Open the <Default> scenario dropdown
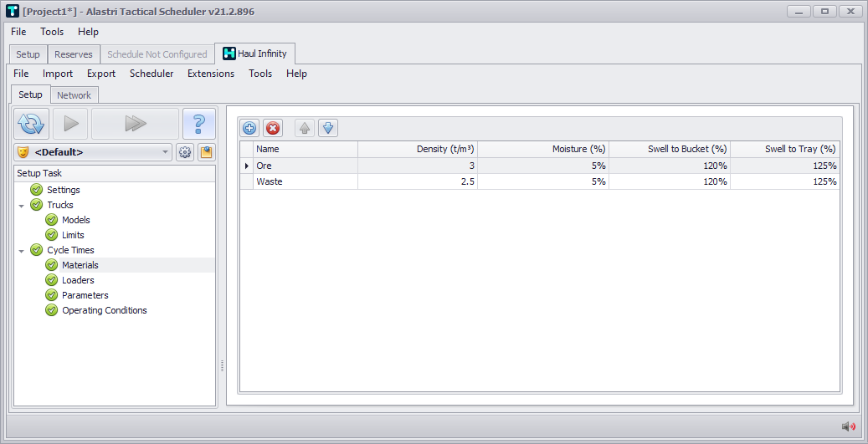 93,152
